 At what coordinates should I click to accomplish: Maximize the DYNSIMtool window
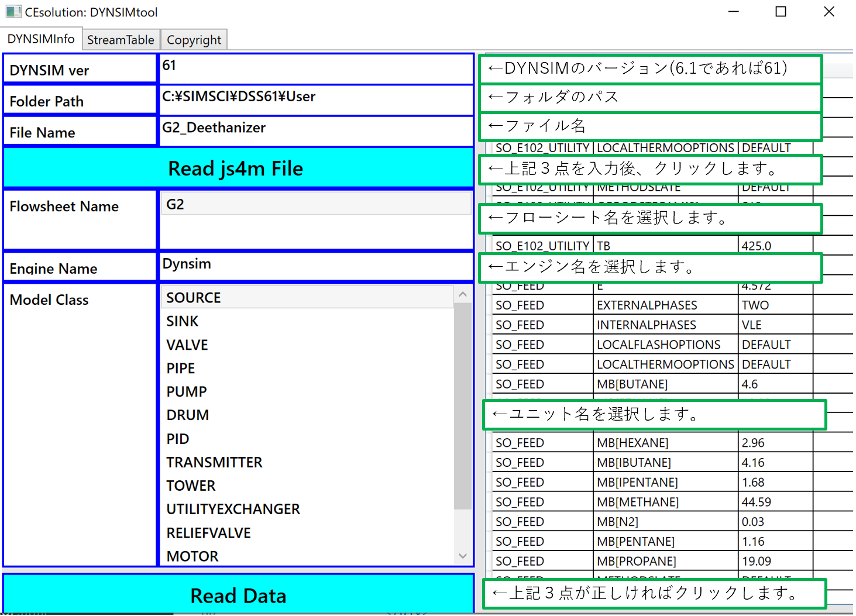pyautogui.click(x=781, y=12)
